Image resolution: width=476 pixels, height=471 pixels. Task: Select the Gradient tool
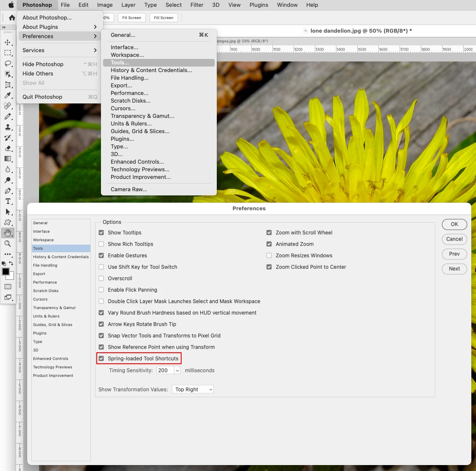click(x=8, y=159)
